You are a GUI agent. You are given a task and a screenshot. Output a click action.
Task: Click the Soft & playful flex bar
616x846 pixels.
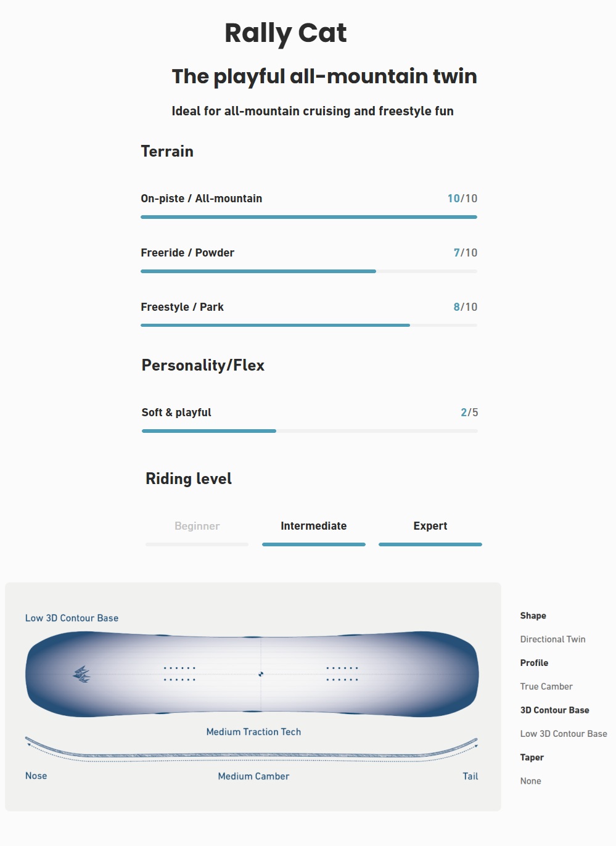(x=310, y=431)
